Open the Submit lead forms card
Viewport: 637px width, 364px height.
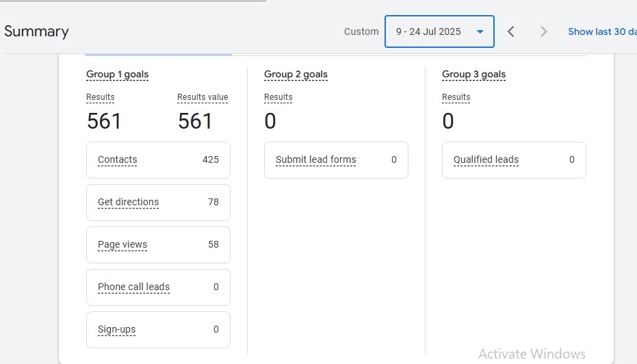coord(336,160)
